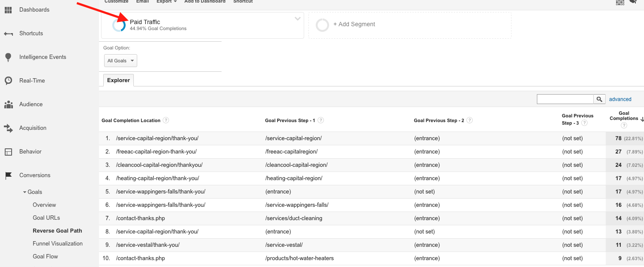
Task: Expand the Paid Traffic segment chevron
Action: [297, 19]
